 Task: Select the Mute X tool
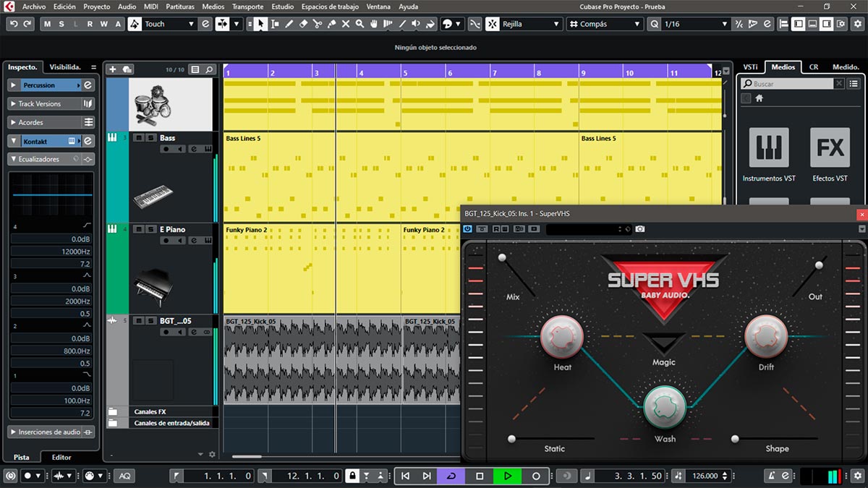[x=346, y=24]
